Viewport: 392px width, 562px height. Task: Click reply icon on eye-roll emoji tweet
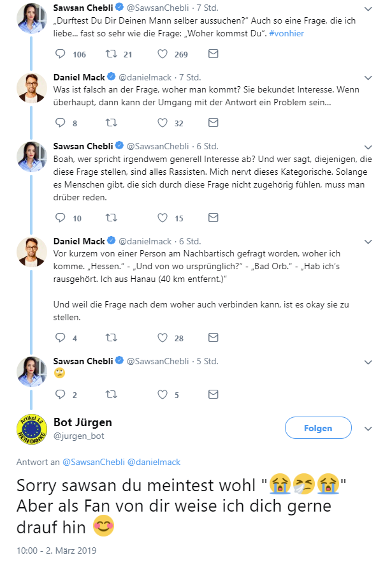[60, 394]
